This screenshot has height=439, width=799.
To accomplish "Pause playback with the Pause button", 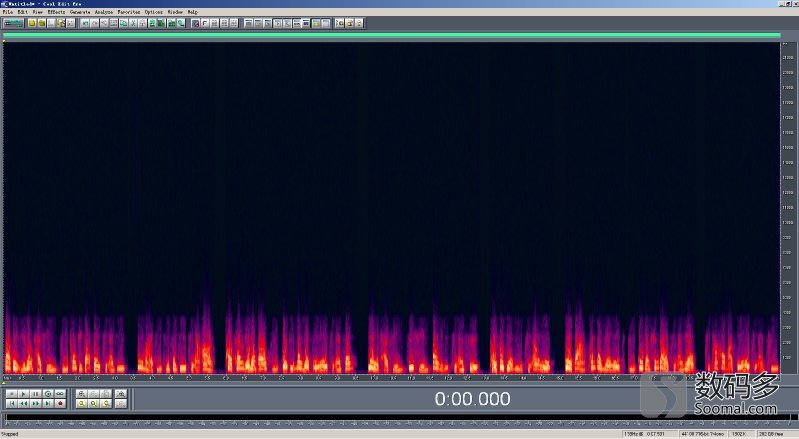I will click(x=36, y=394).
